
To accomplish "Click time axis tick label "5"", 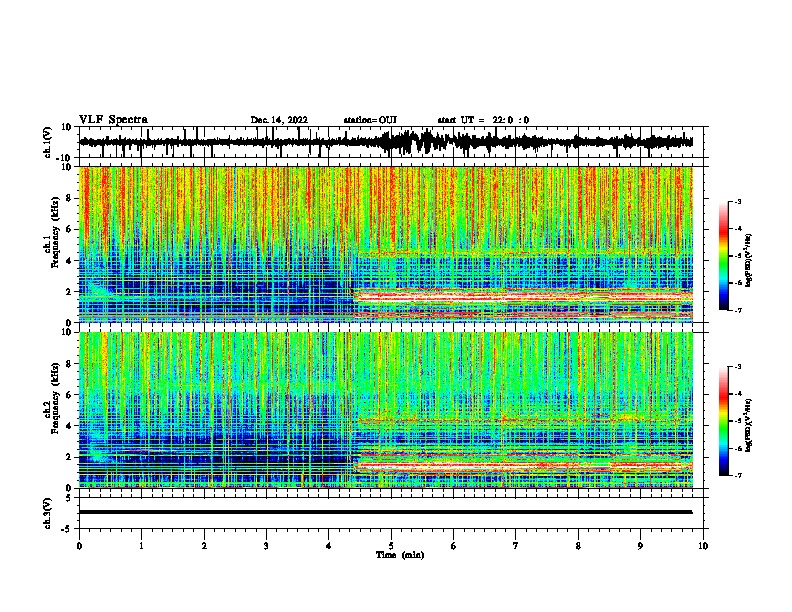I will [x=391, y=546].
